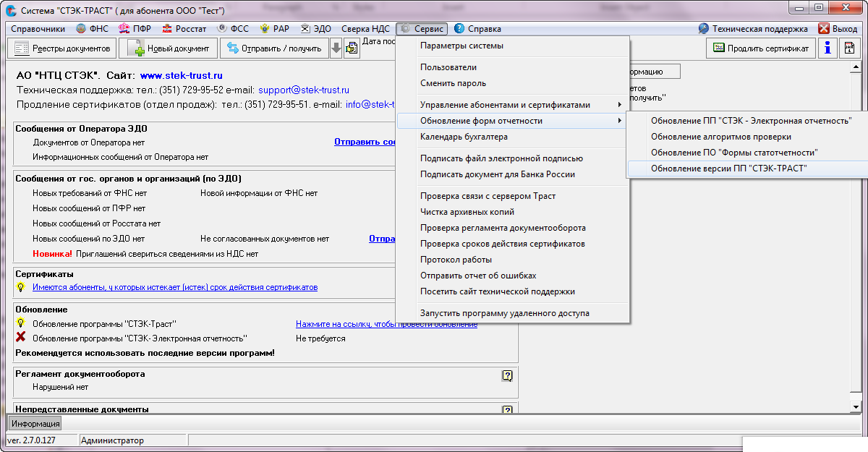Click the document icon beside the info icon
Image resolution: width=868 pixels, height=452 pixels.
coord(850,48)
